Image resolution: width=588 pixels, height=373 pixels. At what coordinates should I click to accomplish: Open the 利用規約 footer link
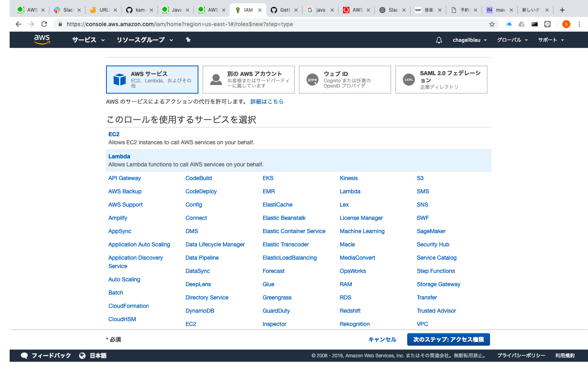565,355
